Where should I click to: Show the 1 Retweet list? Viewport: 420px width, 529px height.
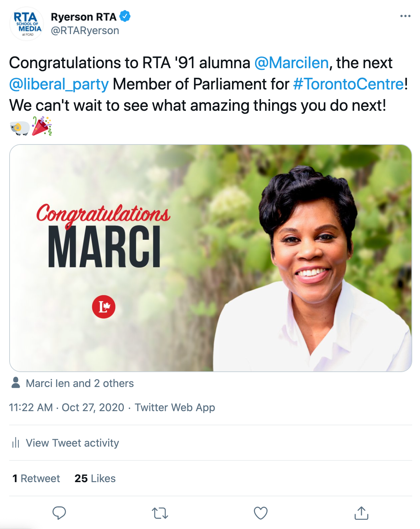coord(36,479)
